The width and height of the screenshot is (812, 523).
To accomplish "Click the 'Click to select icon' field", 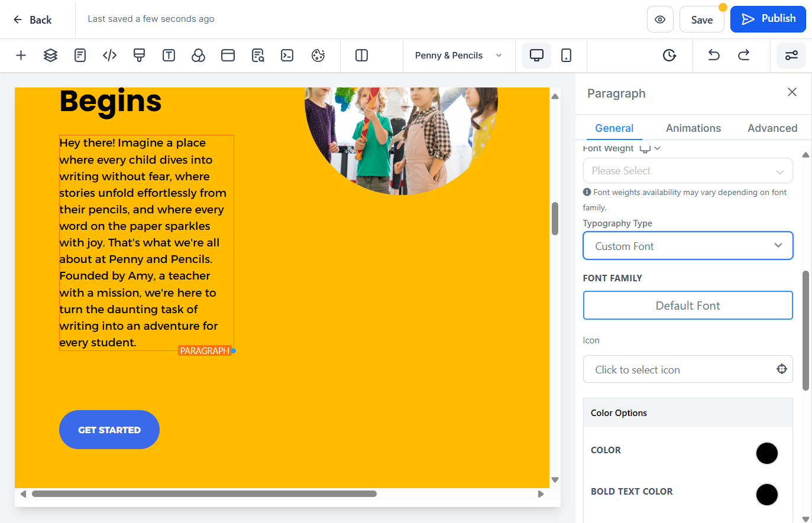I will (x=688, y=369).
